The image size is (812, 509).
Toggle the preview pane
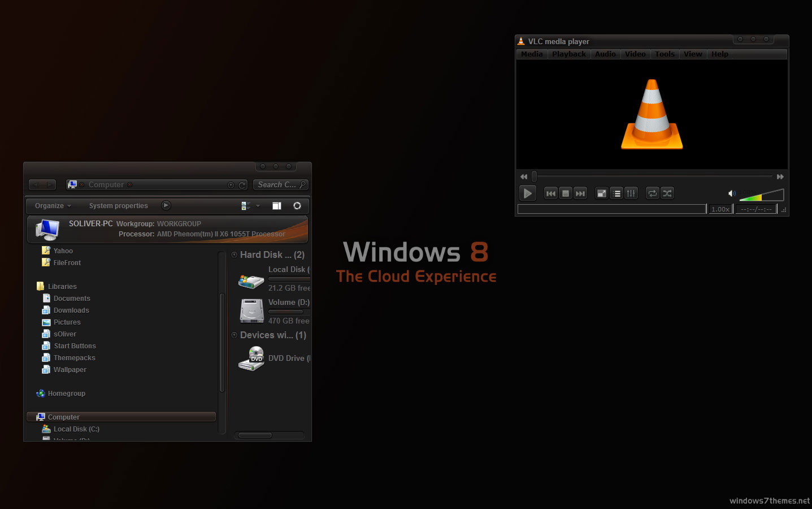pyautogui.click(x=277, y=206)
